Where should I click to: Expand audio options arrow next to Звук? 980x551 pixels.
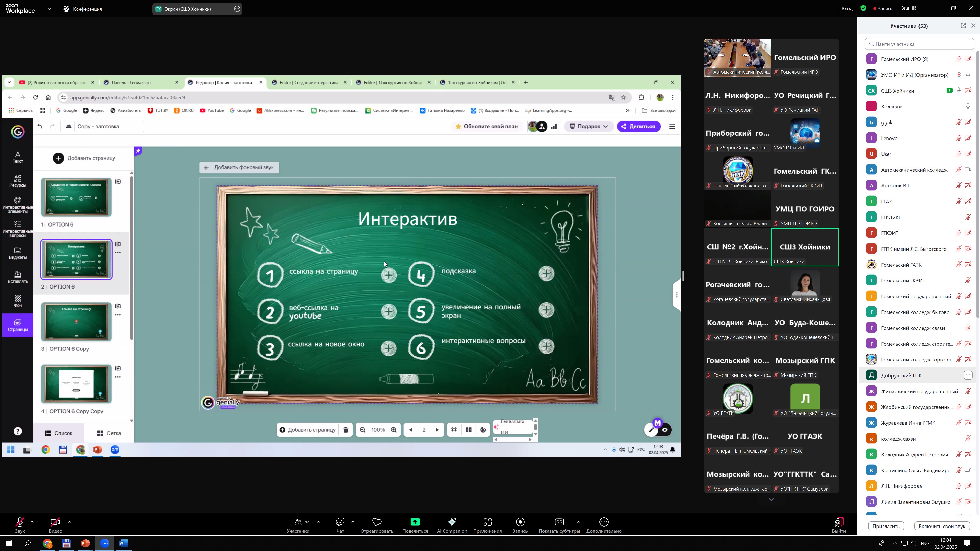click(x=32, y=522)
